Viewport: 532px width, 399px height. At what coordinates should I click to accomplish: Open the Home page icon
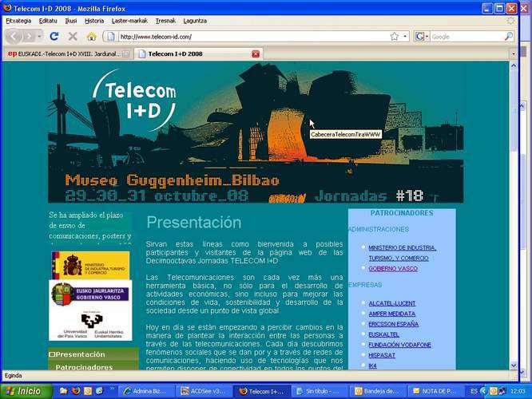[91, 36]
